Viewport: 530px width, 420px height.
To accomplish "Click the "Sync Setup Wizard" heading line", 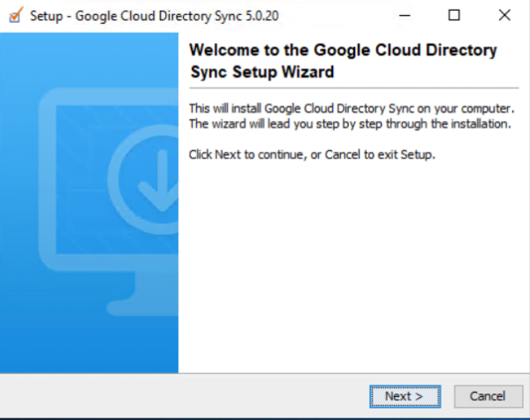I will click(x=262, y=71).
